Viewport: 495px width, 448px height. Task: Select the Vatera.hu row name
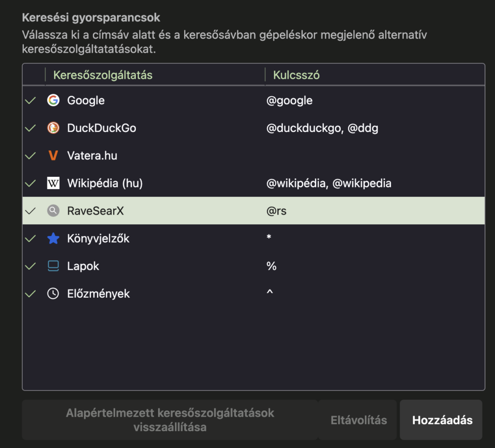coord(92,156)
